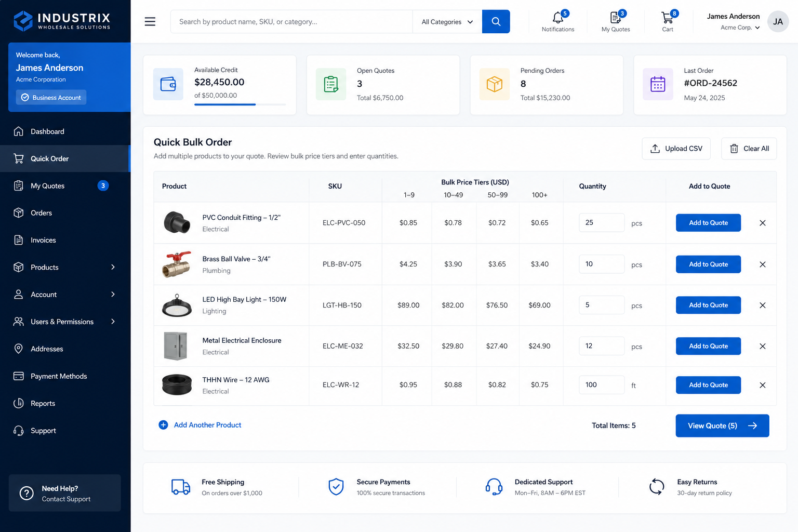Click the Pending Orders box icon
798x532 pixels.
point(495,84)
